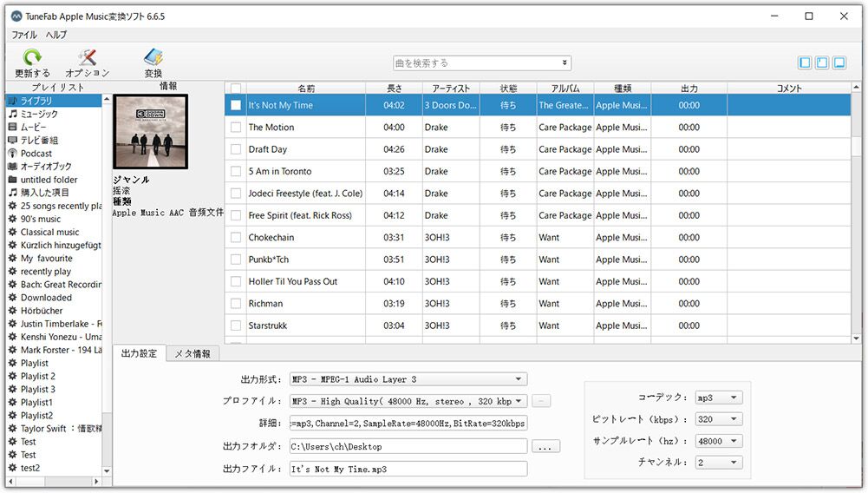868x493 pixels.
Task: Toggle the select-all checkbox in table header
Action: 236,88
